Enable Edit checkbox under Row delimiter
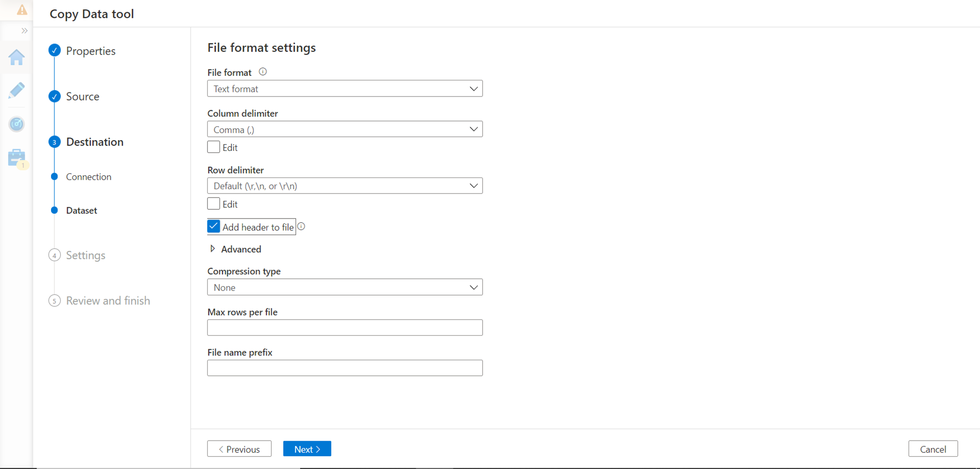Viewport: 980px width, 469px height. click(x=214, y=204)
